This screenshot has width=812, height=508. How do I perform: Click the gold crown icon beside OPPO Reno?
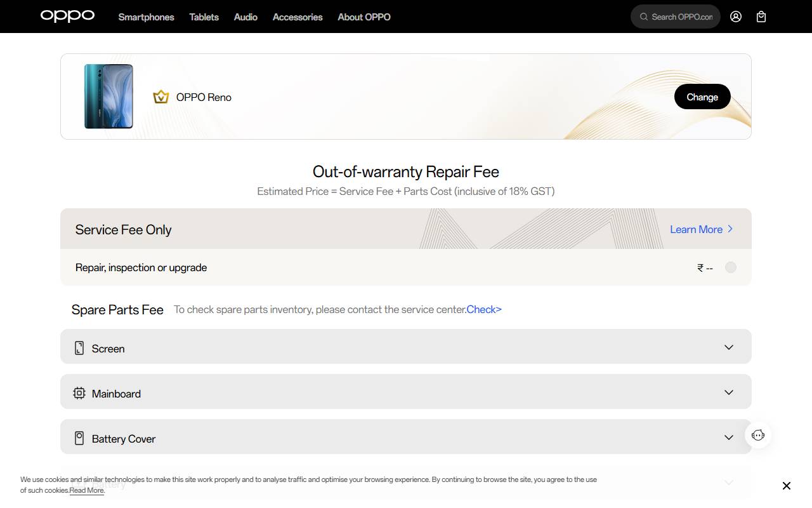161,97
